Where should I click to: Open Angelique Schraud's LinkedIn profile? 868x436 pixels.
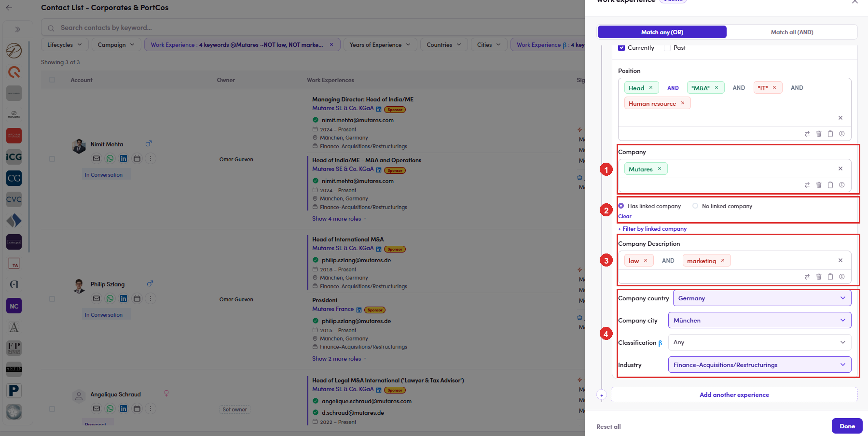point(124,408)
